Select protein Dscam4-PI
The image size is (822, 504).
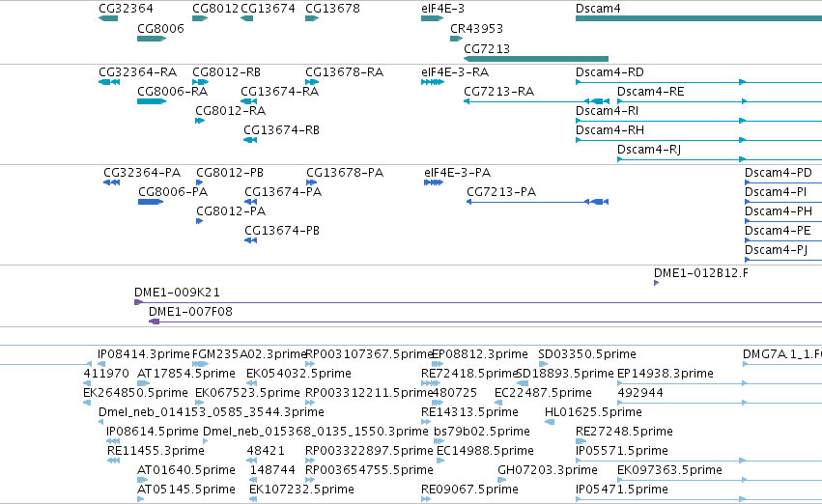pos(776,192)
